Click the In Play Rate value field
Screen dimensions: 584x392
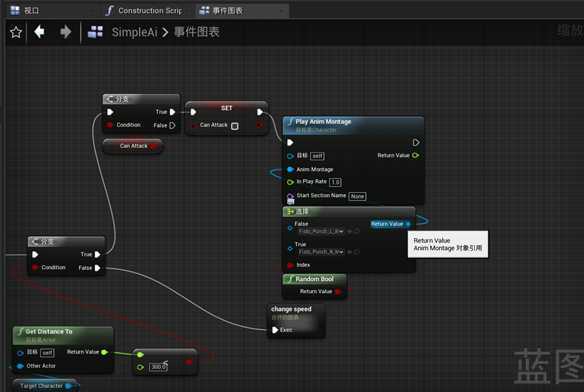click(335, 182)
